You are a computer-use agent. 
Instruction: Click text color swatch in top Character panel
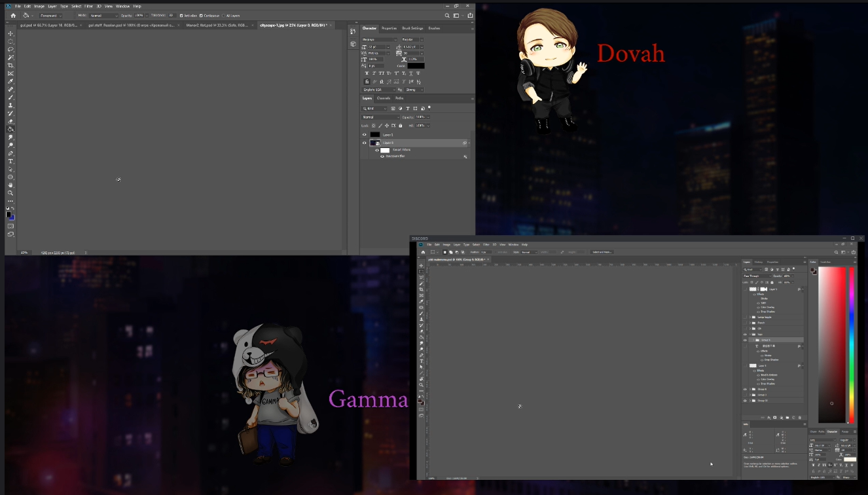(416, 65)
